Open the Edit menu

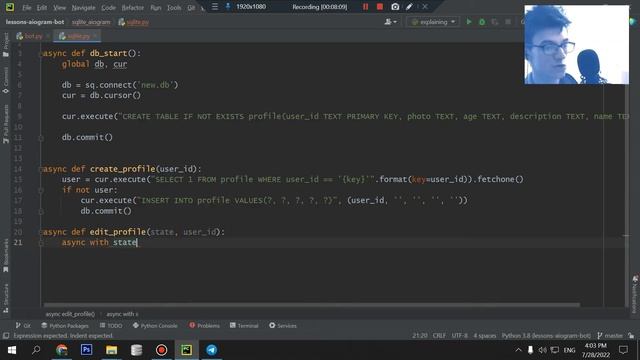coord(42,8)
